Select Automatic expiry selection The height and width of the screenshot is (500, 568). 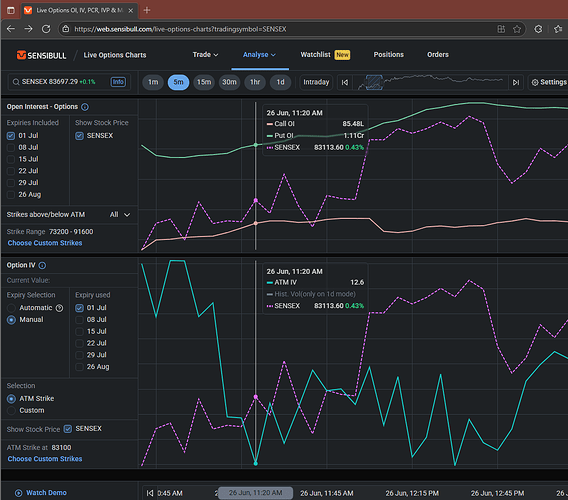11,308
